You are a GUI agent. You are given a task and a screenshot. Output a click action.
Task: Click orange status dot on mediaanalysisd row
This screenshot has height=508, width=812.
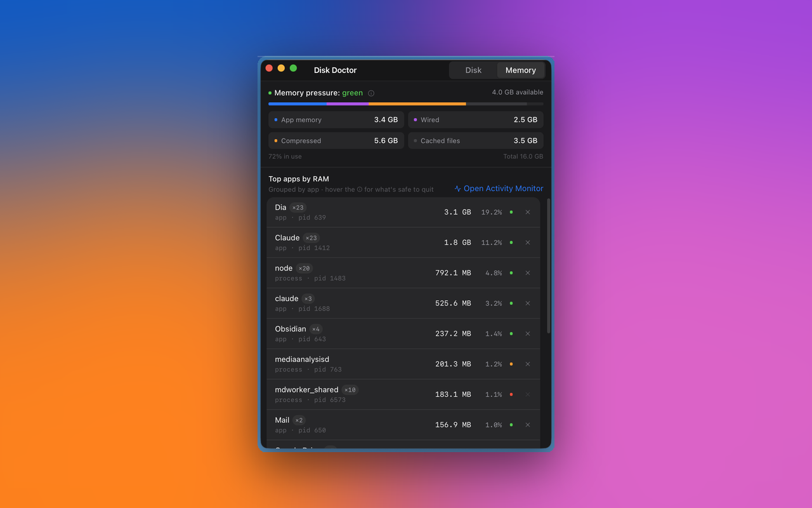(511, 364)
